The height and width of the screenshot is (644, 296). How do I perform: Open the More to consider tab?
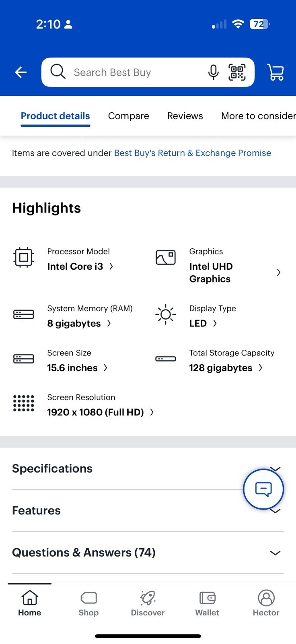258,116
